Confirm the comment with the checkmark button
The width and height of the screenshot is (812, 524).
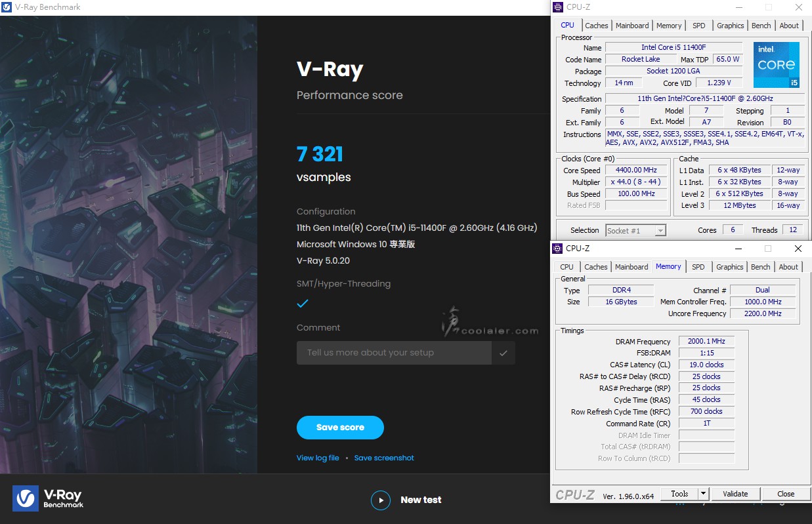(x=503, y=353)
